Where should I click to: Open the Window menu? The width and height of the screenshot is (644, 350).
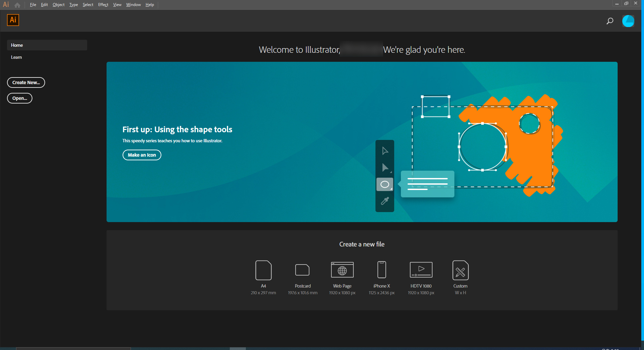[134, 5]
